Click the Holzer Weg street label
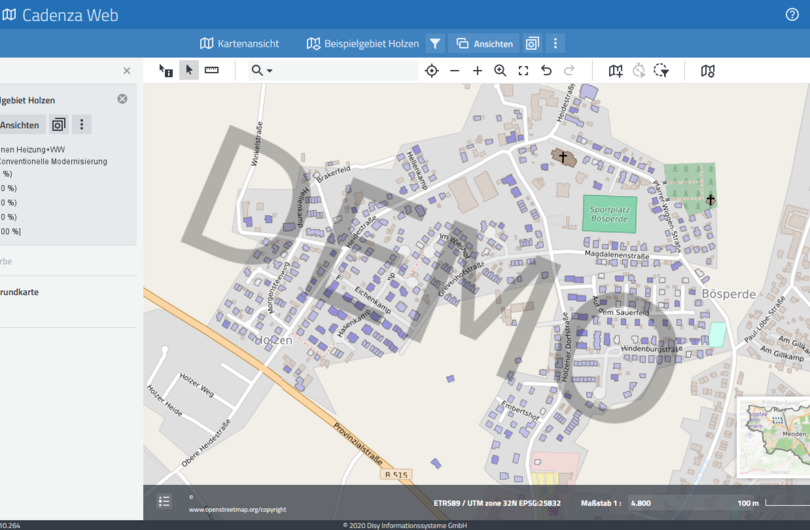 [x=196, y=385]
